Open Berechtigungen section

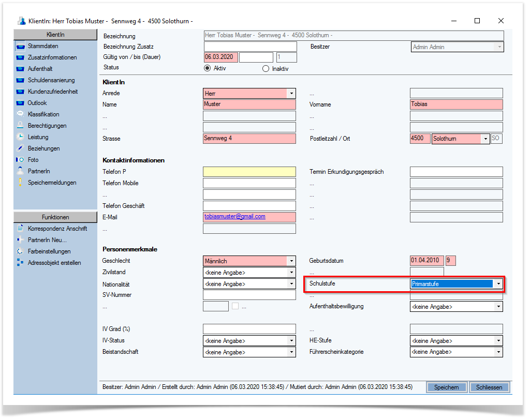(x=47, y=126)
